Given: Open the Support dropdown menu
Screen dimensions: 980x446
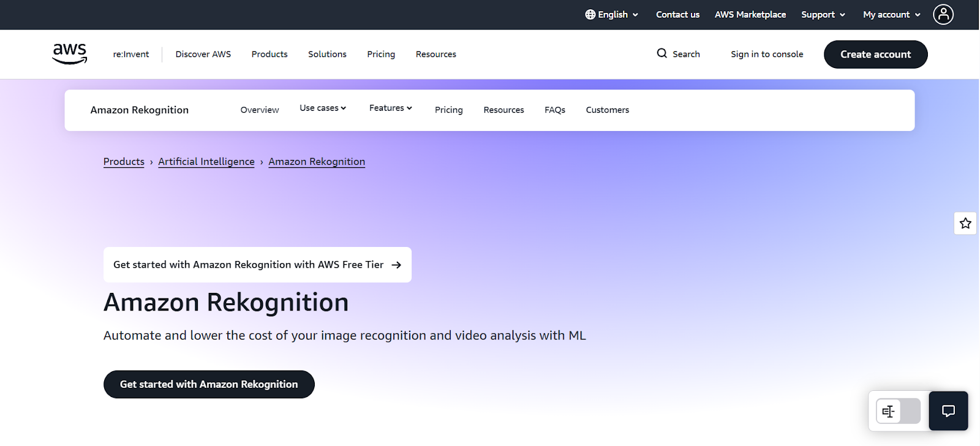Looking at the screenshot, I should point(823,15).
